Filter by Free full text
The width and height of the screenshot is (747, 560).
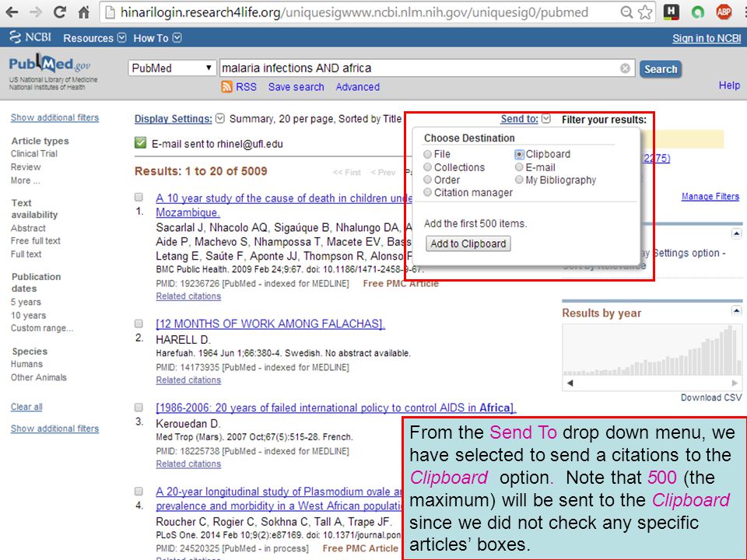click(x=36, y=241)
